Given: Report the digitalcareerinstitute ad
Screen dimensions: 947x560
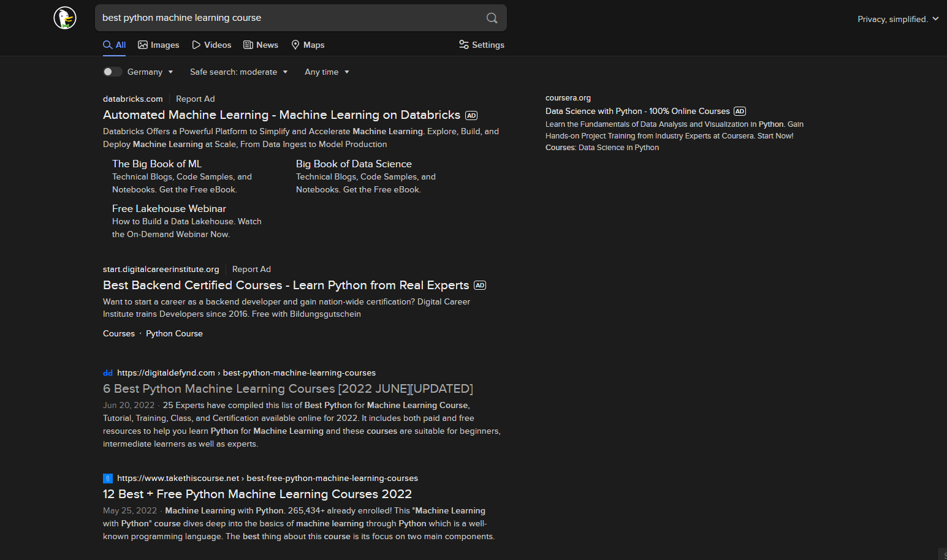Looking at the screenshot, I should click(251, 269).
